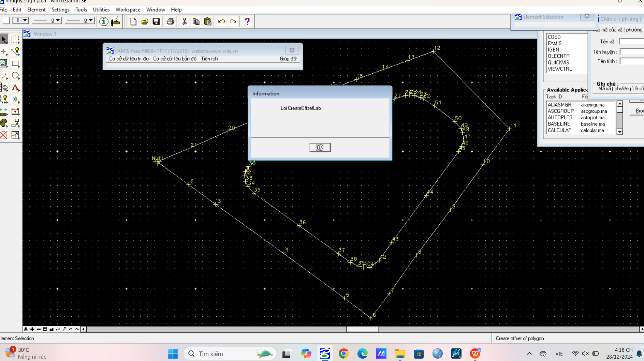This screenshot has height=361, width=644.
Task: Select the Place Text tool (red A)
Action: pos(15,88)
